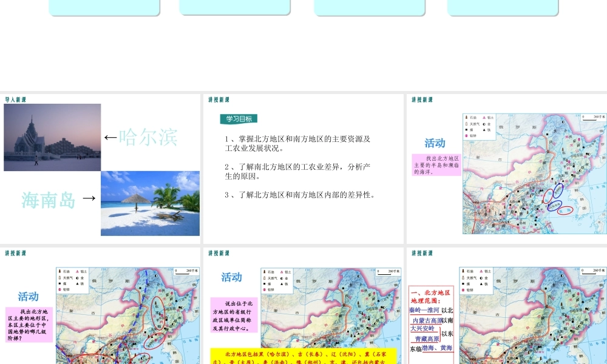
Task: Click objective 3 about 内部的差异性
Action: (300, 195)
